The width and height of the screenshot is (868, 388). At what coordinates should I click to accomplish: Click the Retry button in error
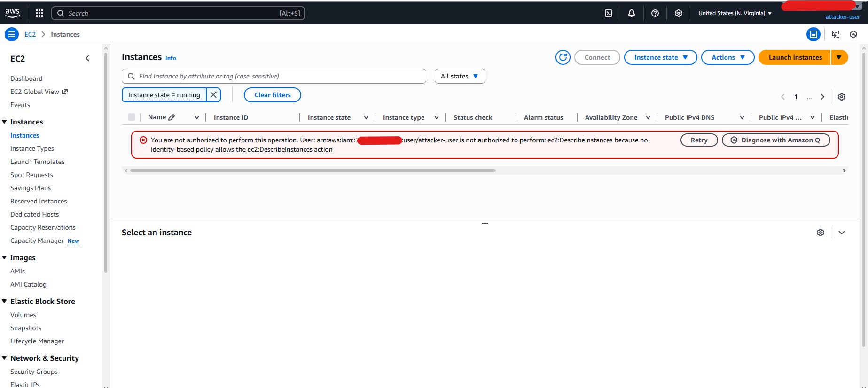pyautogui.click(x=699, y=140)
